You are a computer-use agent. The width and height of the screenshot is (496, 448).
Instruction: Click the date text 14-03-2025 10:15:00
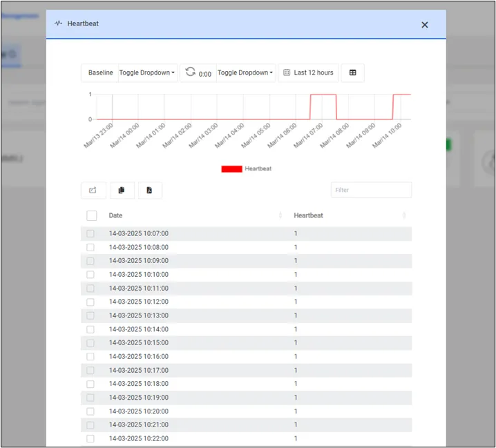(139, 342)
